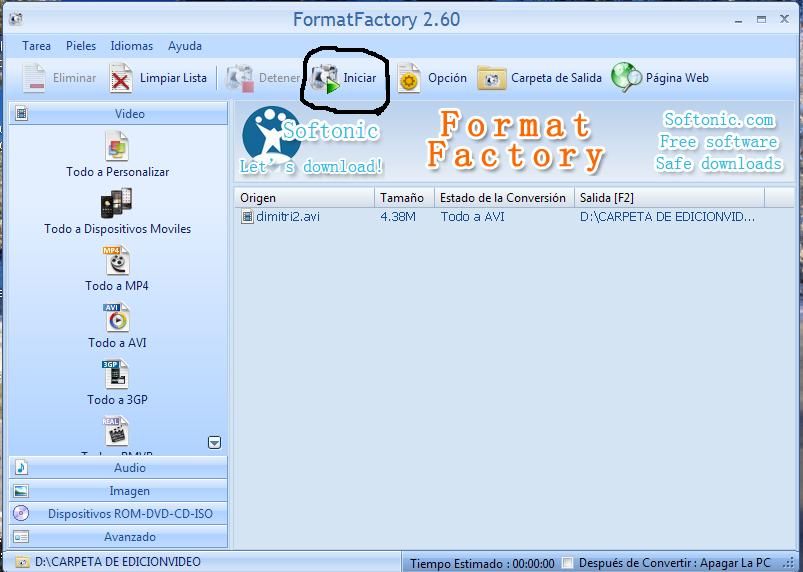Click the Todo a Dispositivos Moviles label

(117, 228)
